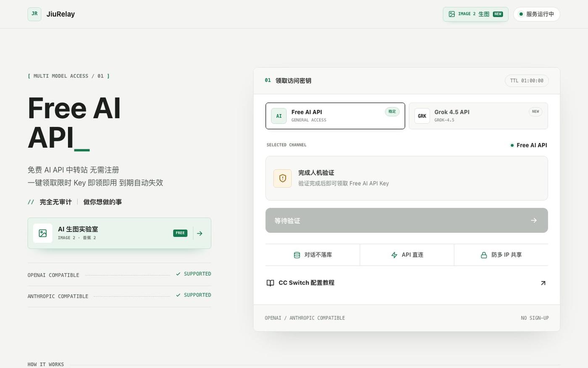Screen dimensions: 588x368
Task: Click the AI icon on the Free AI API tab
Action: [279, 116]
